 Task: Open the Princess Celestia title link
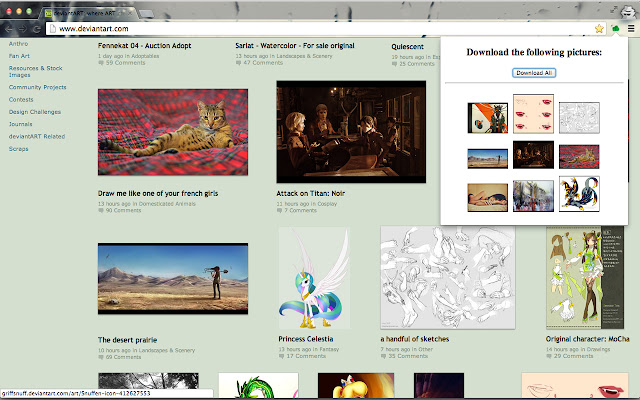306,339
